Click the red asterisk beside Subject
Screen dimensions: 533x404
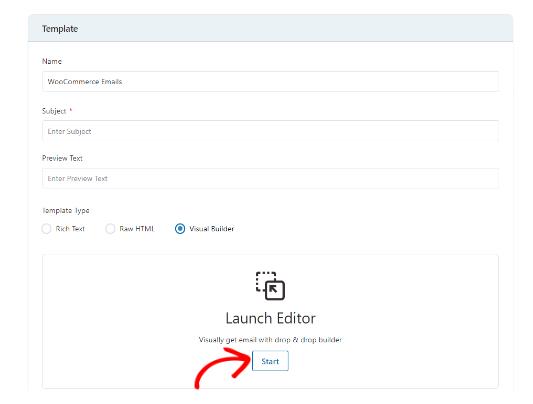71,110
